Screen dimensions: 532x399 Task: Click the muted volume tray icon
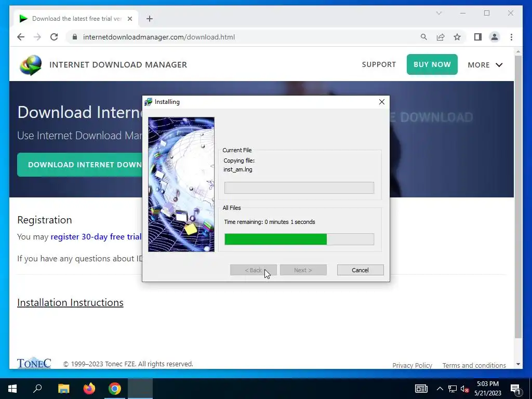click(x=465, y=389)
